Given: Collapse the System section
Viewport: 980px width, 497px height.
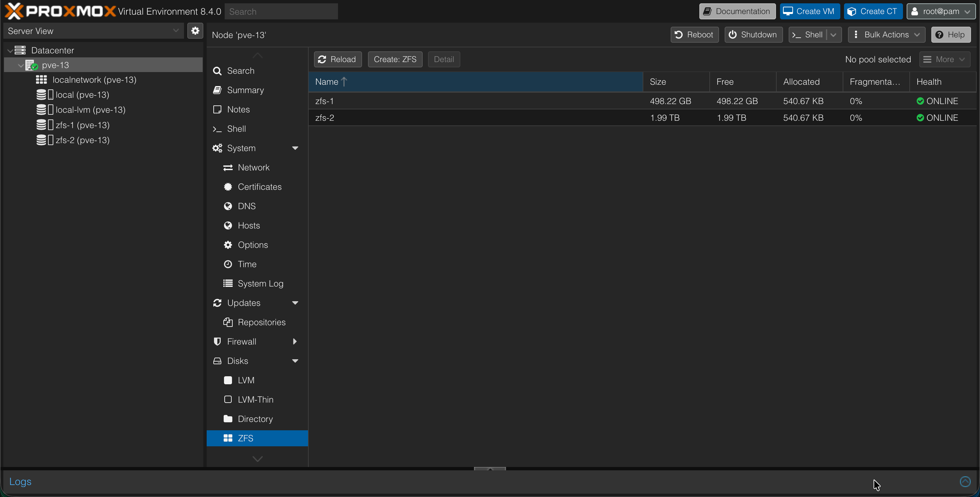Looking at the screenshot, I should click(295, 148).
